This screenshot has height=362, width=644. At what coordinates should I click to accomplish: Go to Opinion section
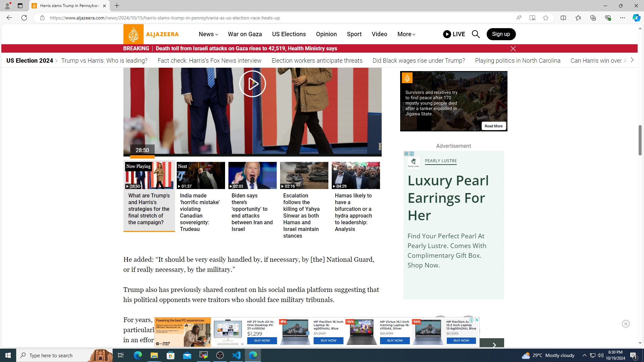[x=326, y=34]
